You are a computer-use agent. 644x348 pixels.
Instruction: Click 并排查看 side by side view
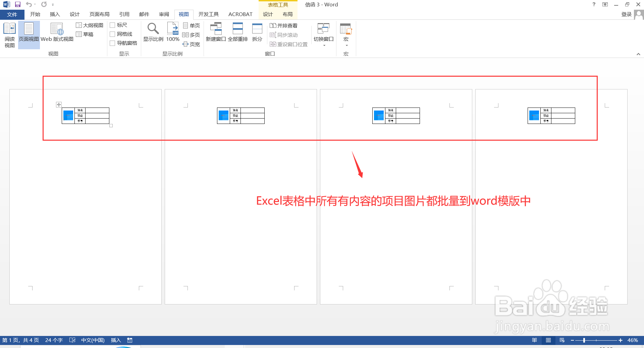[x=283, y=25]
